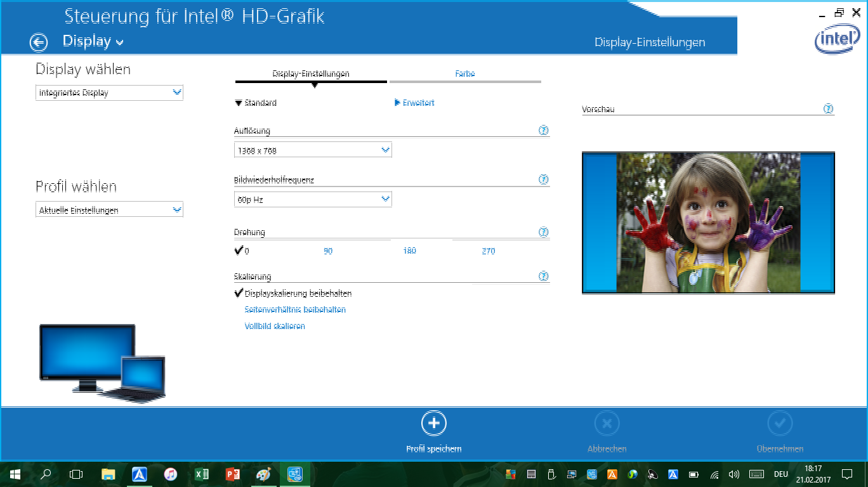
Task: Open Paint from the taskbar
Action: click(x=263, y=474)
